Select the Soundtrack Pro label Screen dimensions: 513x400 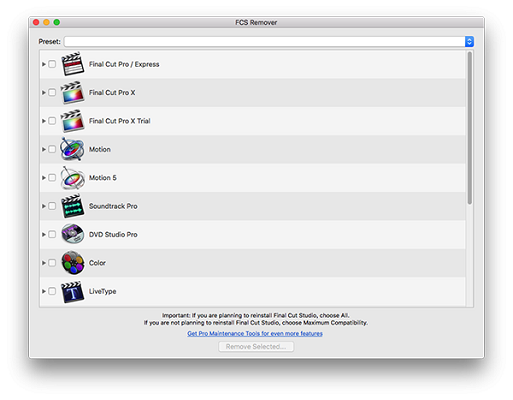pos(113,206)
